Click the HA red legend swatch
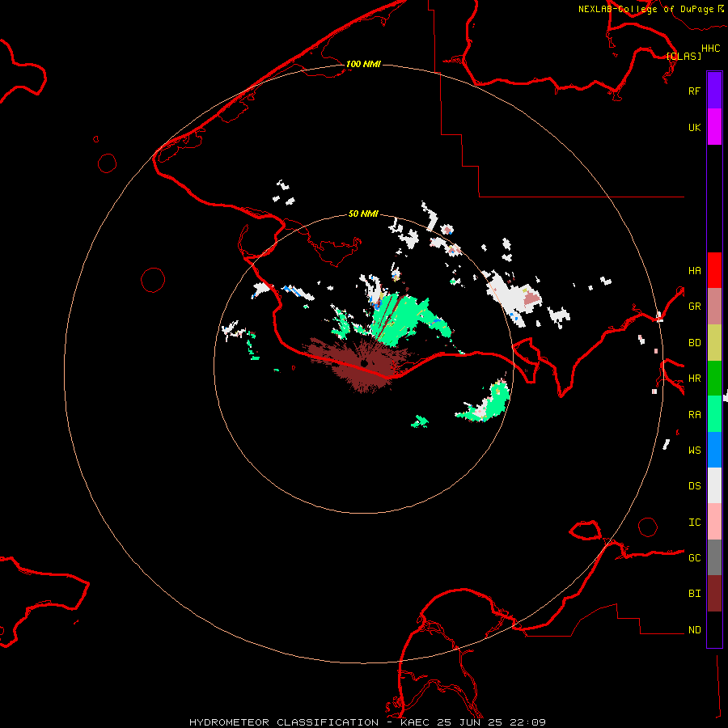The height and width of the screenshot is (728, 728). [714, 270]
